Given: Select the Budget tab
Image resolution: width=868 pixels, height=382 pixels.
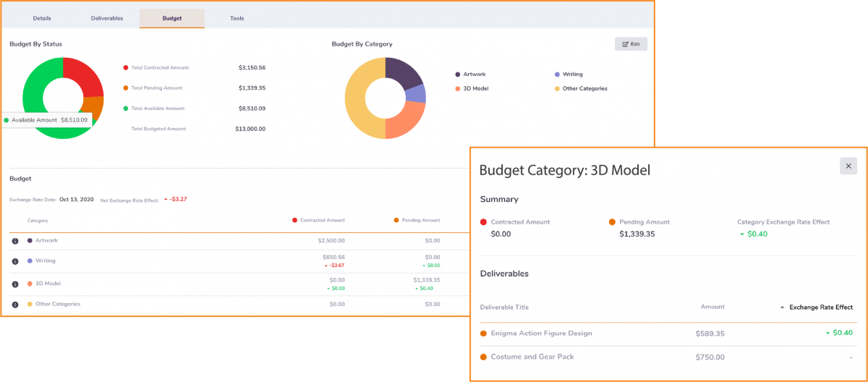Looking at the screenshot, I should pos(172,18).
